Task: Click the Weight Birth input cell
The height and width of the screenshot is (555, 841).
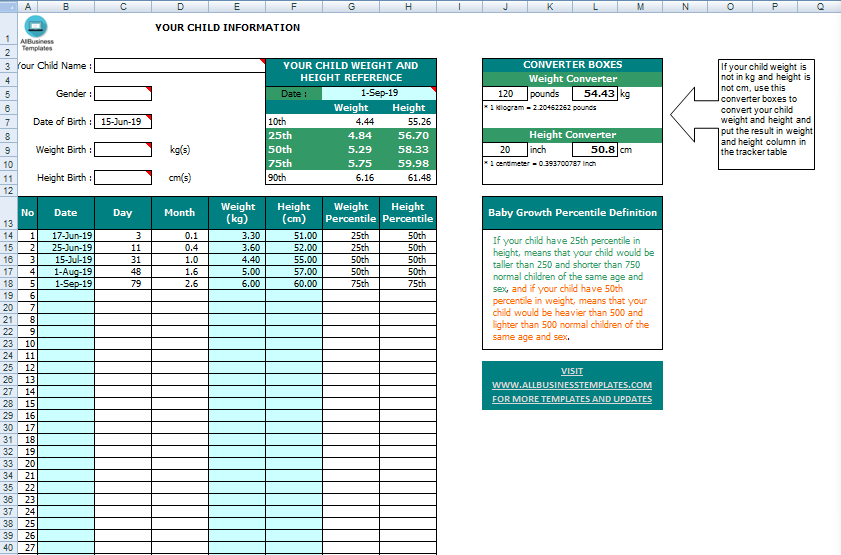Action: click(123, 150)
